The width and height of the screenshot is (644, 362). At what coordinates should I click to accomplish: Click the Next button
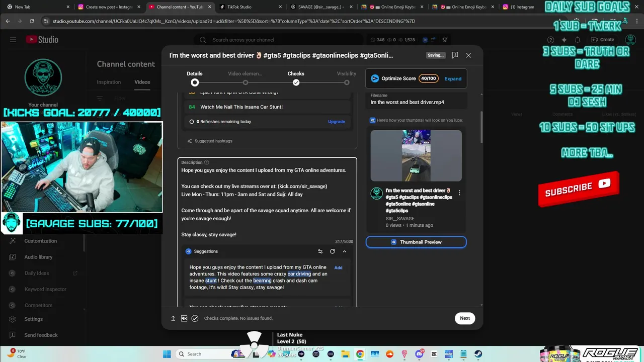tap(465, 318)
